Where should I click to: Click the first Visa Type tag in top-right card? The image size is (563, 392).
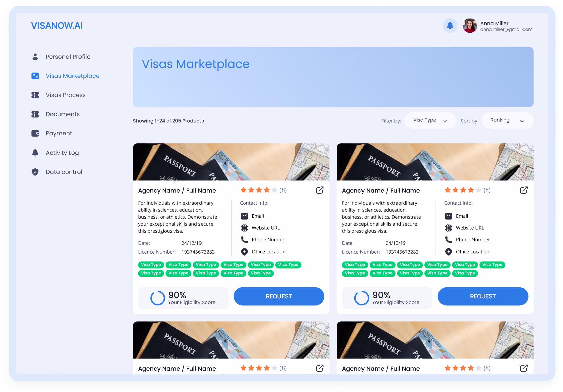355,265
